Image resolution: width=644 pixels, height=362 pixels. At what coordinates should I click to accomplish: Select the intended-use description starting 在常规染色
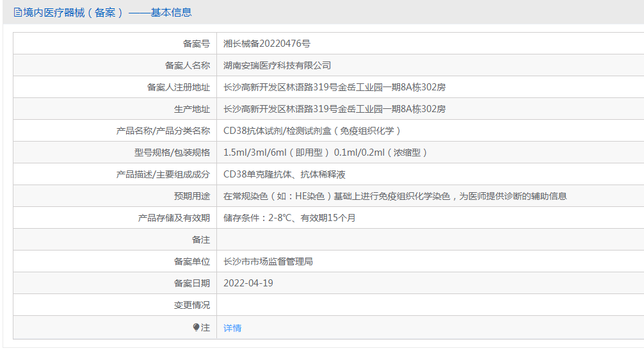(395, 196)
